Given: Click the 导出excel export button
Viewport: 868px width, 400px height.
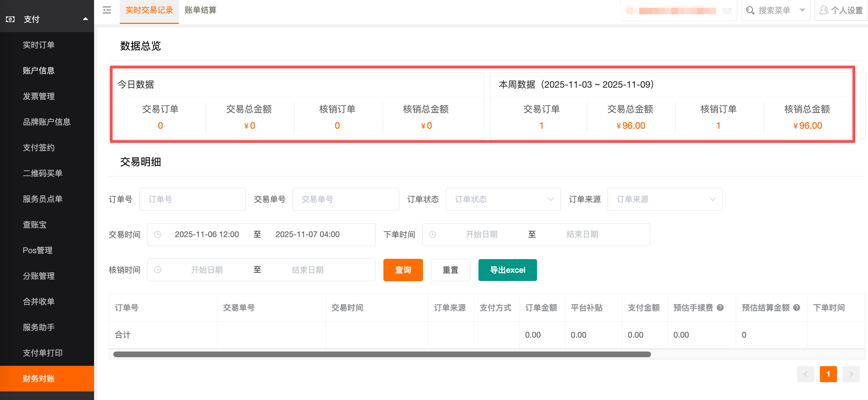Looking at the screenshot, I should 507,270.
